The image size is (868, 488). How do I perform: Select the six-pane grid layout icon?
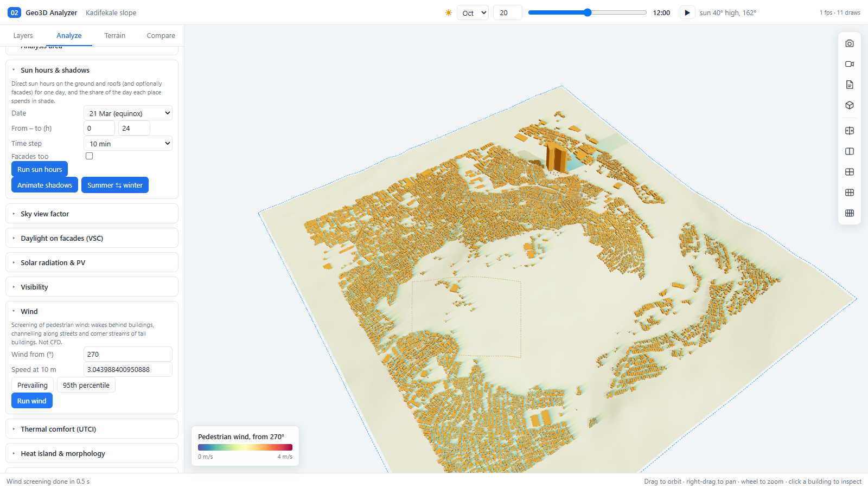tap(850, 192)
